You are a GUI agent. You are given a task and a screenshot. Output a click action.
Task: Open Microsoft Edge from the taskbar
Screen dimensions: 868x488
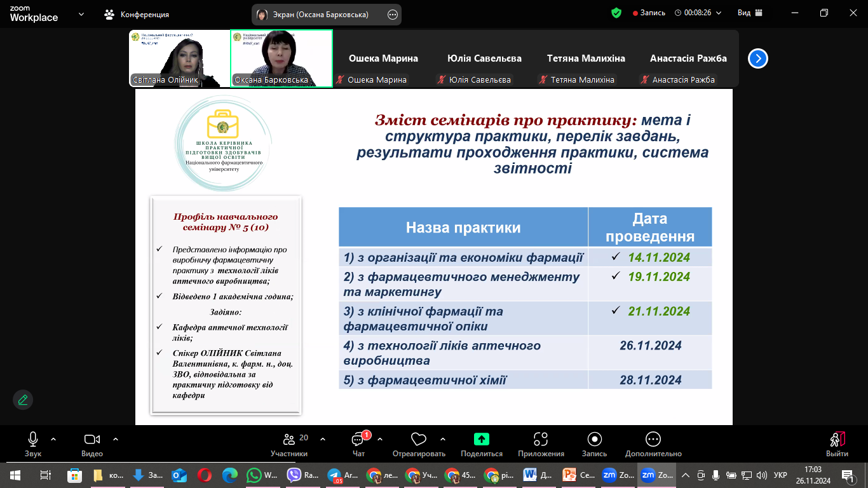(229, 475)
